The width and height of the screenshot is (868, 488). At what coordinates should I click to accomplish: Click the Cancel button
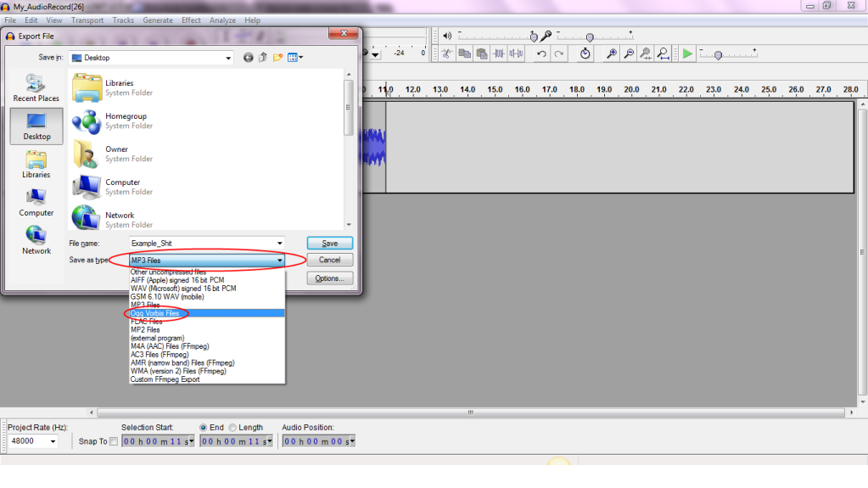tap(330, 260)
